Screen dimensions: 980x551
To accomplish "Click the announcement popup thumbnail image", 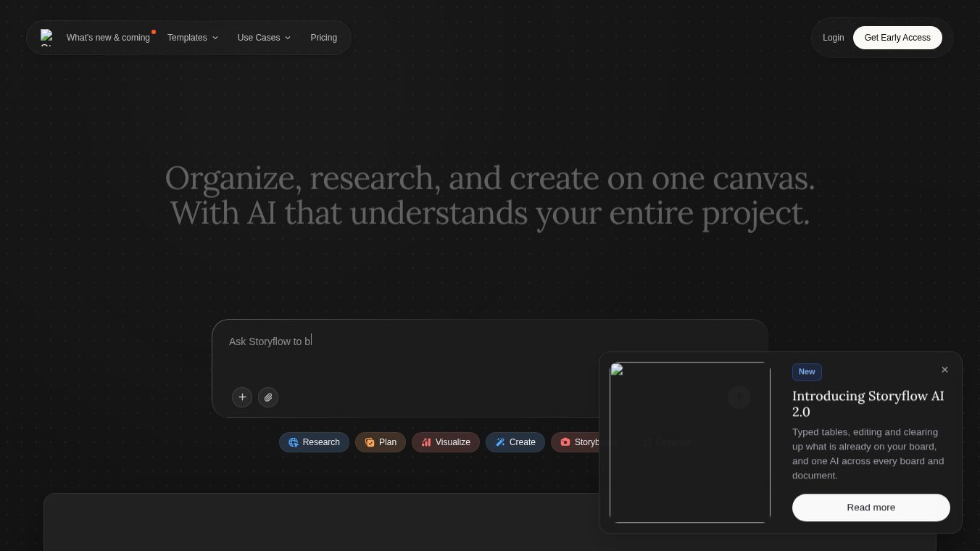I will 690,442.
